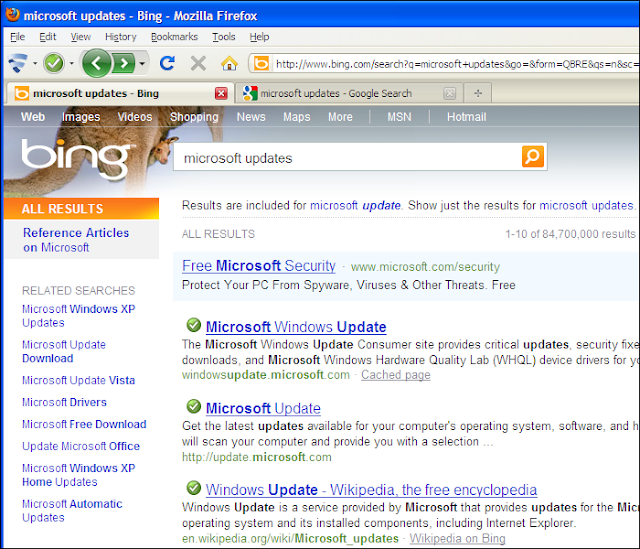Go forward with the Forward arrow button
Viewport: 640px width, 549px height.
click(123, 63)
